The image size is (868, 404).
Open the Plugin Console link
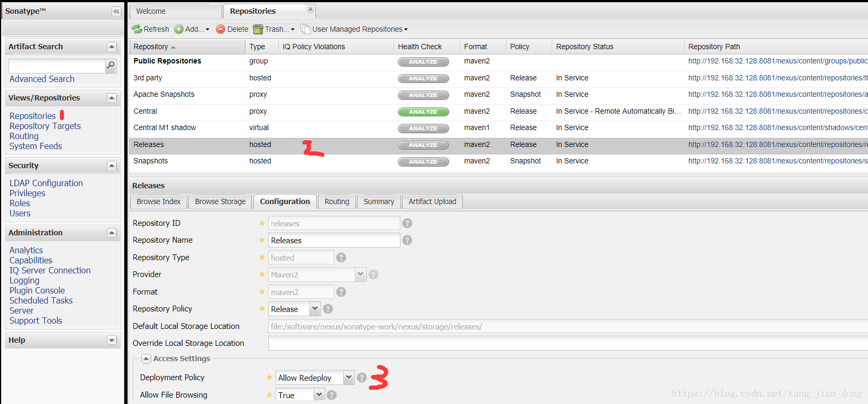click(37, 290)
